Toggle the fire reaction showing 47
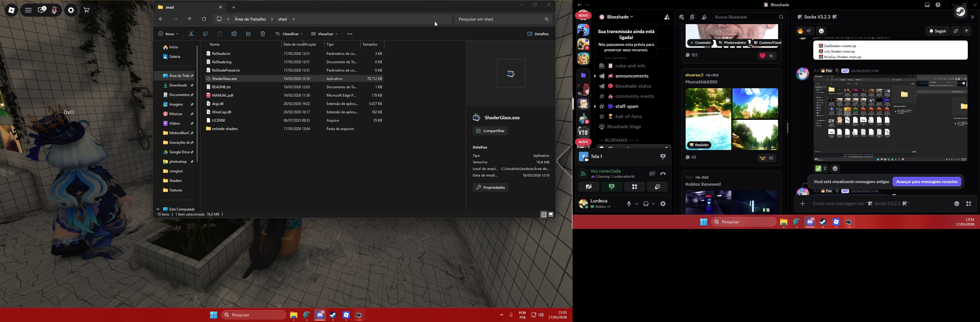 click(x=804, y=31)
